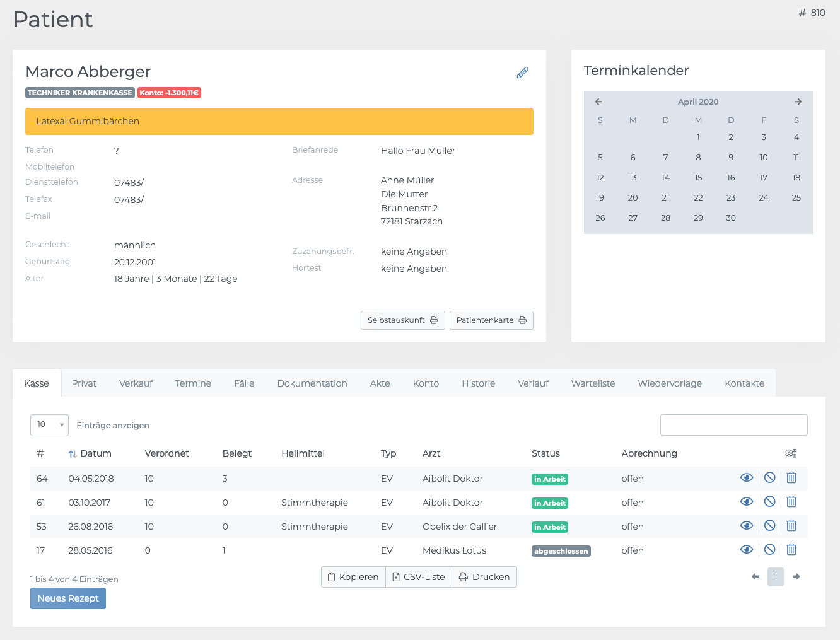Screen dimensions: 840x640
Task: Go to next month in Terminkalender
Action: [x=798, y=102]
